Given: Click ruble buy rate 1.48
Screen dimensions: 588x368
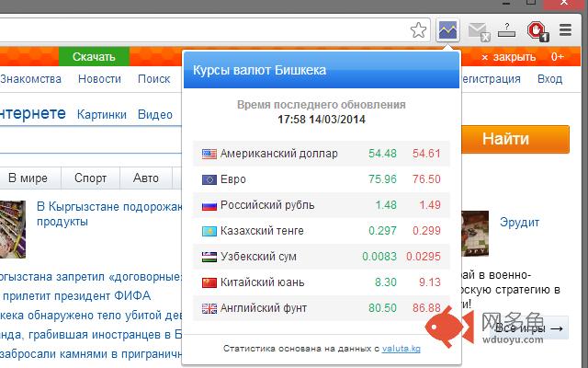Looking at the screenshot, I should click(x=386, y=205).
